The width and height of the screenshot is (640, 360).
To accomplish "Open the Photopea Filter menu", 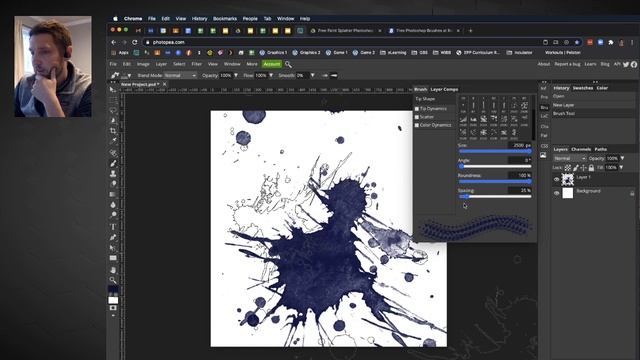I will pyautogui.click(x=196, y=64).
